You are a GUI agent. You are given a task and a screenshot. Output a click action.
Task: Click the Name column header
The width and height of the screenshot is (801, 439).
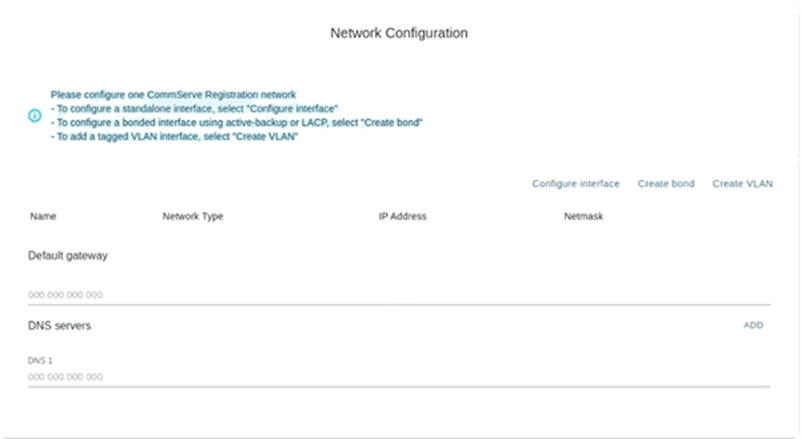42,216
